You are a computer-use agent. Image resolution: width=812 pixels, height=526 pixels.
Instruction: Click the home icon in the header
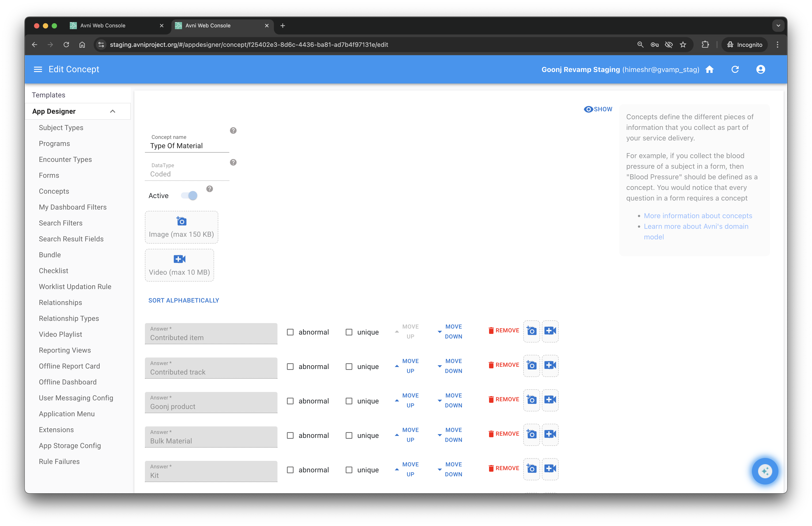pyautogui.click(x=710, y=70)
